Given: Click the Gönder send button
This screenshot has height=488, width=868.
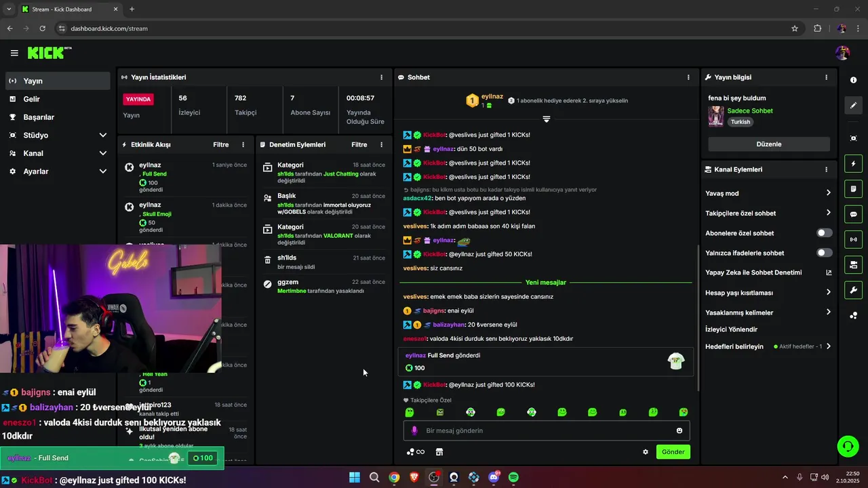Looking at the screenshot, I should [x=673, y=452].
